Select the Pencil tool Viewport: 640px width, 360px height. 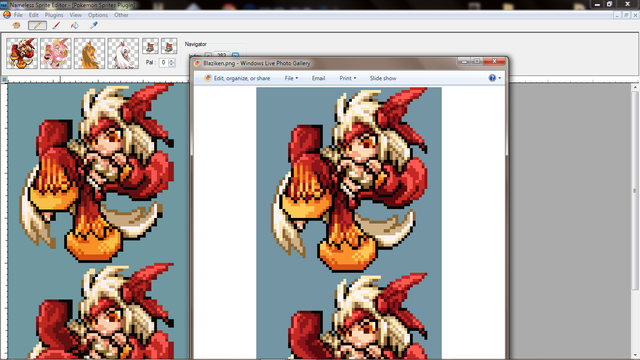click(x=37, y=25)
